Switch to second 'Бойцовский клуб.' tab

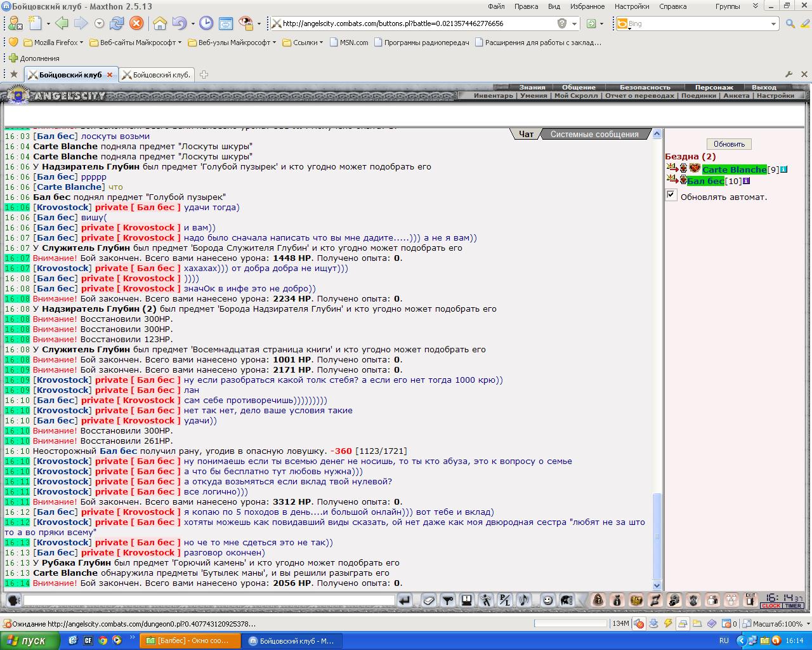157,74
